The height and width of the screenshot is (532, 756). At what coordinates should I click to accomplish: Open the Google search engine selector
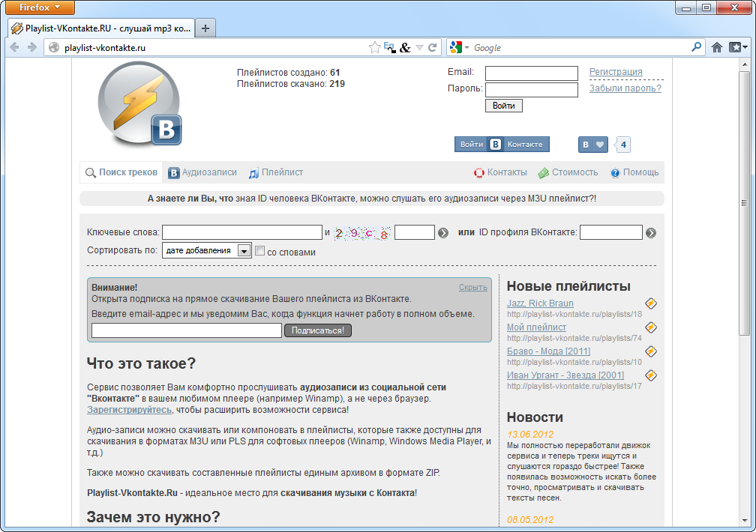[459, 47]
